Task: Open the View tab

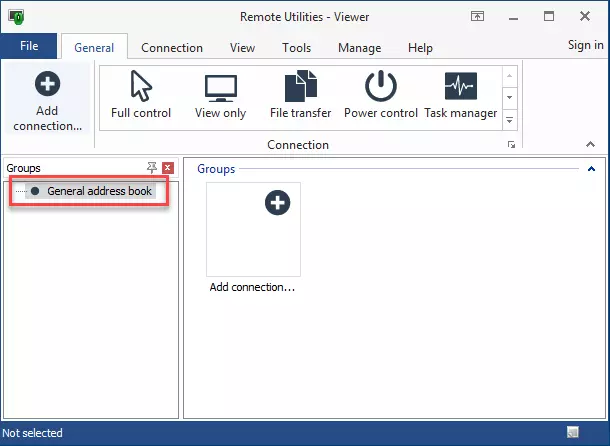Action: point(242,47)
